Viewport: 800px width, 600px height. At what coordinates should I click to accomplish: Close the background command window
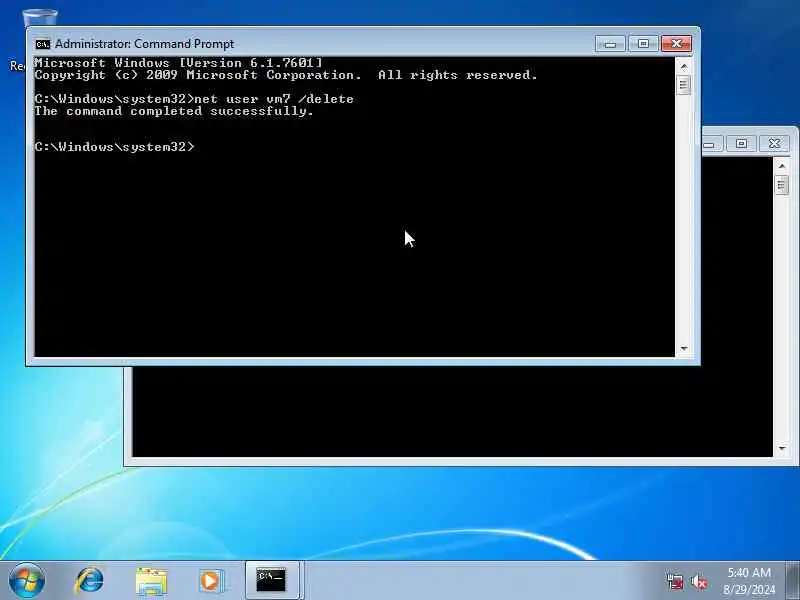click(x=774, y=144)
